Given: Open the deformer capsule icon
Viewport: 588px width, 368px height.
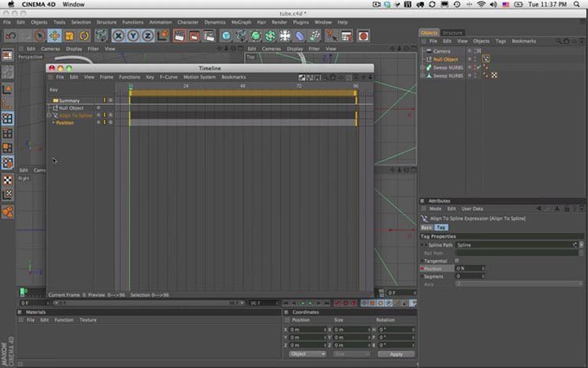Looking at the screenshot, I should coord(300,36).
